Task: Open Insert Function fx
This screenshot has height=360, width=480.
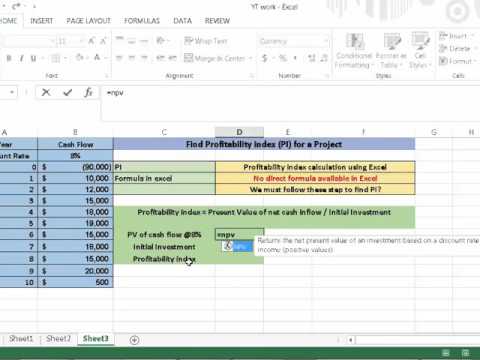Action: tap(88, 92)
